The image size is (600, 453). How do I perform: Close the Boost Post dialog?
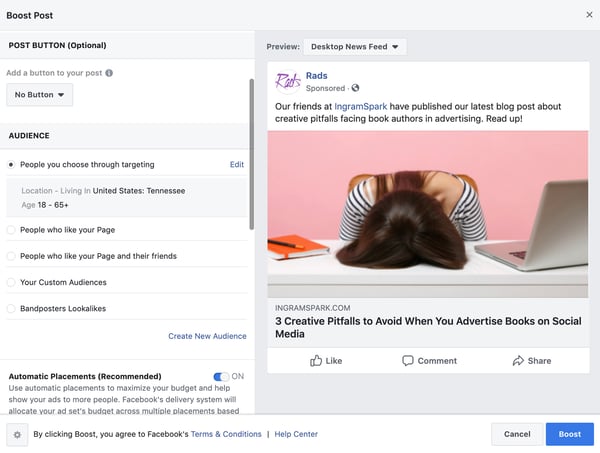point(589,15)
